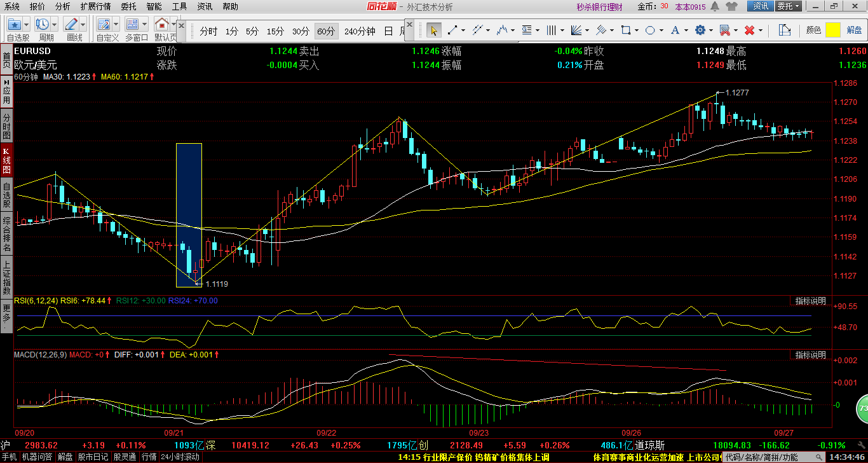Open the 分析 menu

point(62,6)
